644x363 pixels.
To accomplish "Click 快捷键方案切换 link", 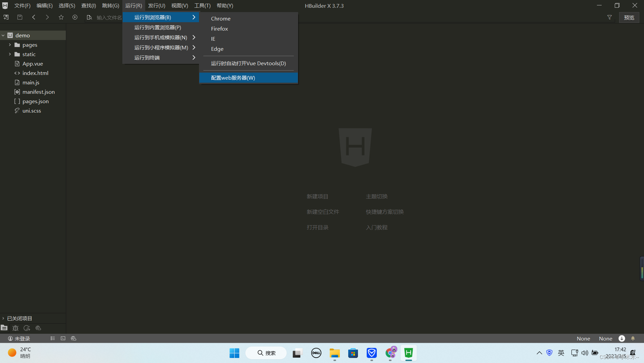I will [385, 212].
